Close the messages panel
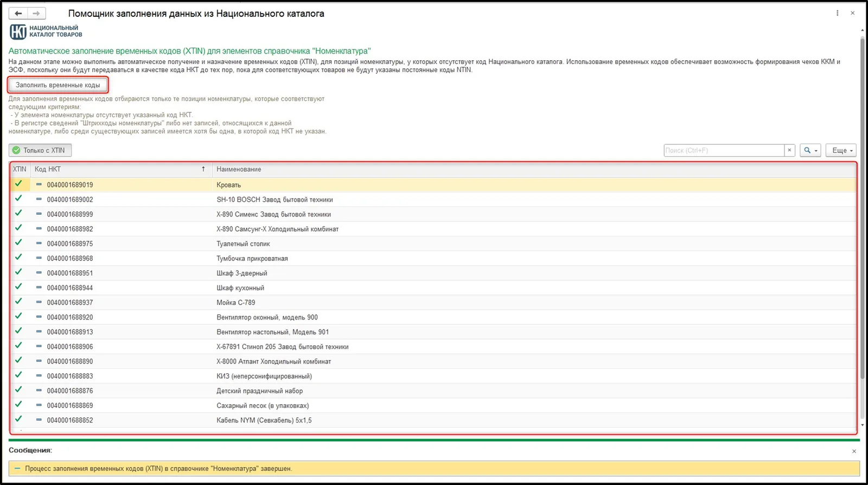Image resolution: width=868 pixels, height=485 pixels. [x=854, y=451]
